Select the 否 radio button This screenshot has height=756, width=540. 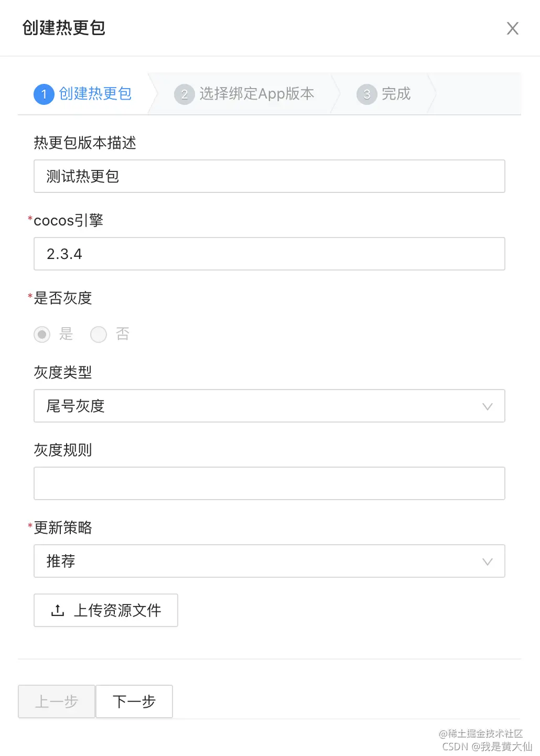pos(99,334)
